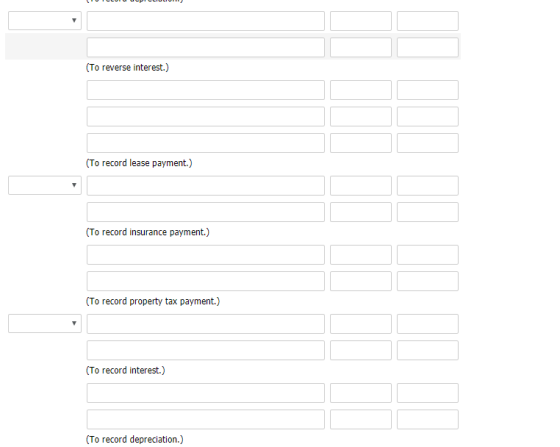The width and height of the screenshot is (560, 447).
Task: Select credit field above 'To record property tax payment'
Action: click(x=428, y=281)
